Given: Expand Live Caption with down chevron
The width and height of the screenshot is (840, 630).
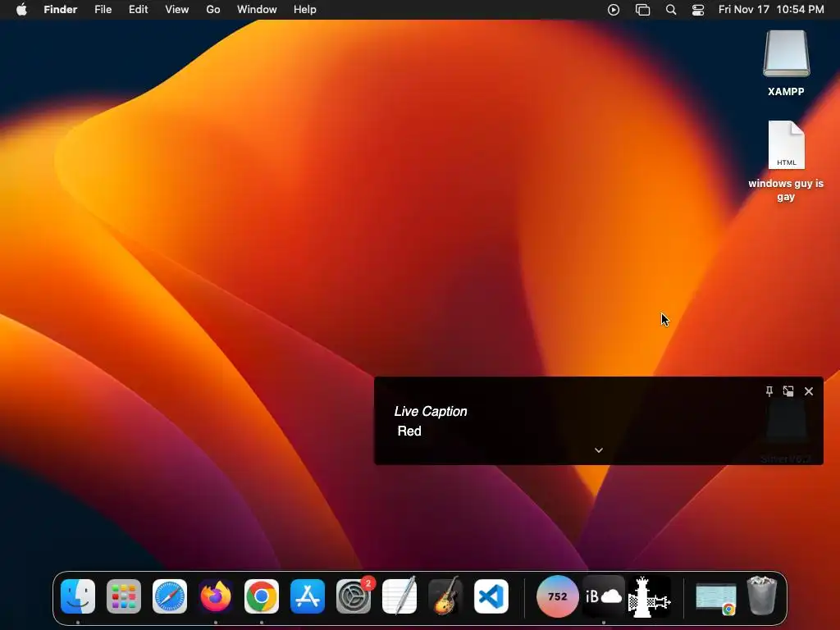Looking at the screenshot, I should click(599, 450).
